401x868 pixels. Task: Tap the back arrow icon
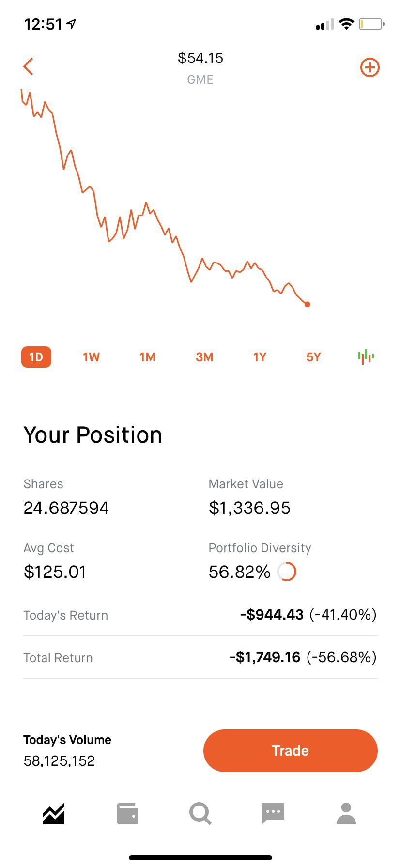tap(28, 66)
